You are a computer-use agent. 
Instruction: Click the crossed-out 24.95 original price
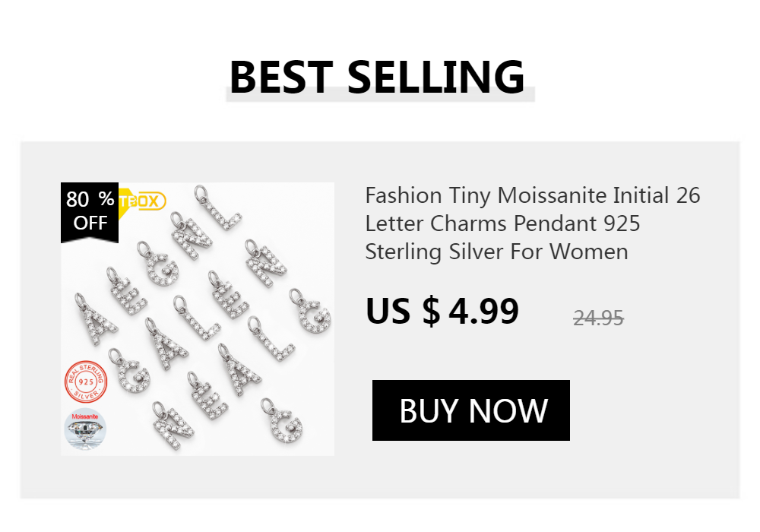(598, 318)
